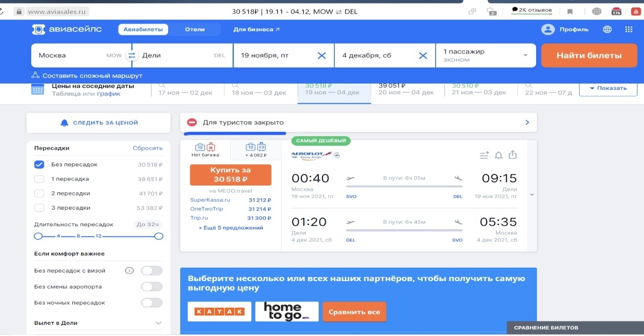Expand the Вылет в Дели section
The image size is (644, 336).
[159, 323]
